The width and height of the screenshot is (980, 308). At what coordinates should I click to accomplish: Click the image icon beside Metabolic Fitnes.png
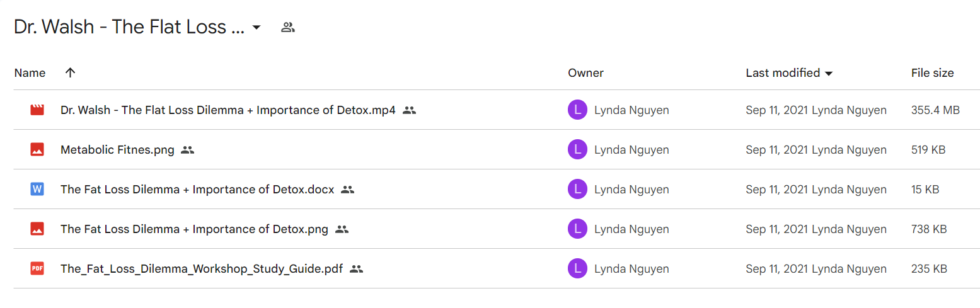tap(37, 150)
